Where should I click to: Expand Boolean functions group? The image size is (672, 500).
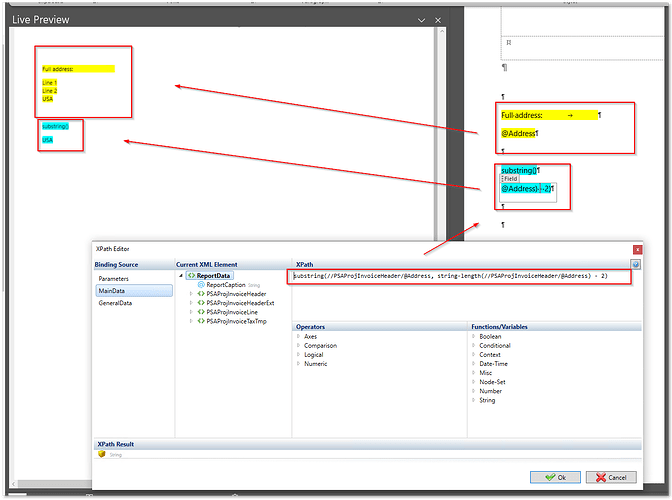(474, 336)
